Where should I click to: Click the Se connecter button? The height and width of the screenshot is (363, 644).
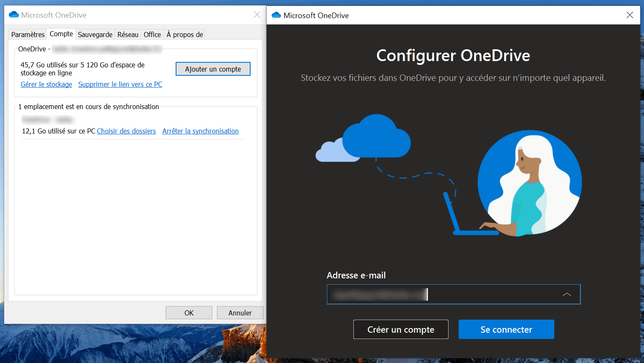click(506, 329)
